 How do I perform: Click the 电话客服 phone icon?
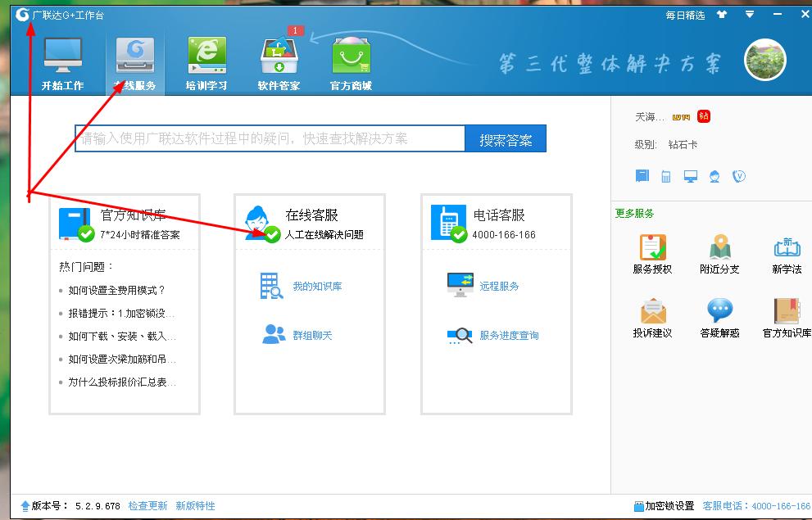click(x=448, y=223)
